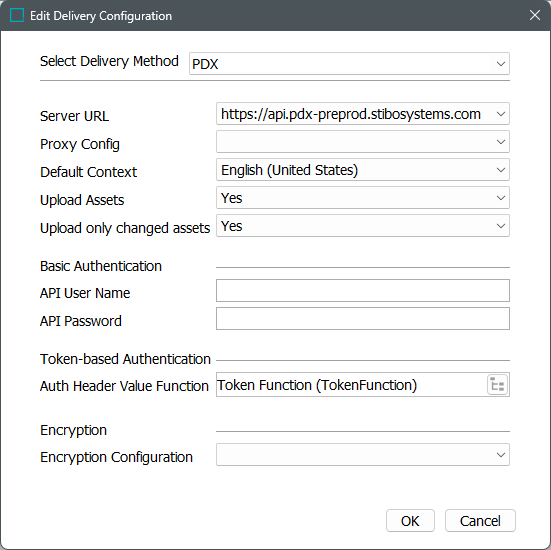Click the API User Name field
Screen dimensions: 551x550
coord(363,291)
